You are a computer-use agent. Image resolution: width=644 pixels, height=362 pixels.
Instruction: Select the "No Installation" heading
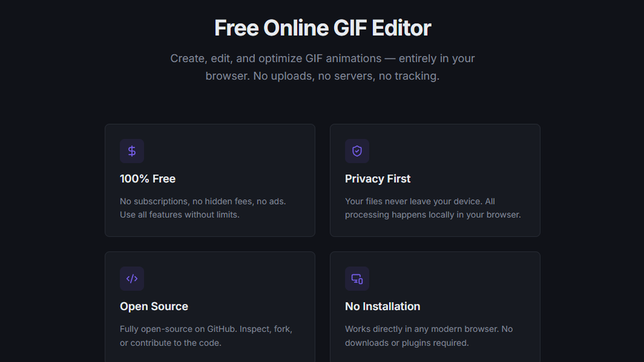coord(382,306)
